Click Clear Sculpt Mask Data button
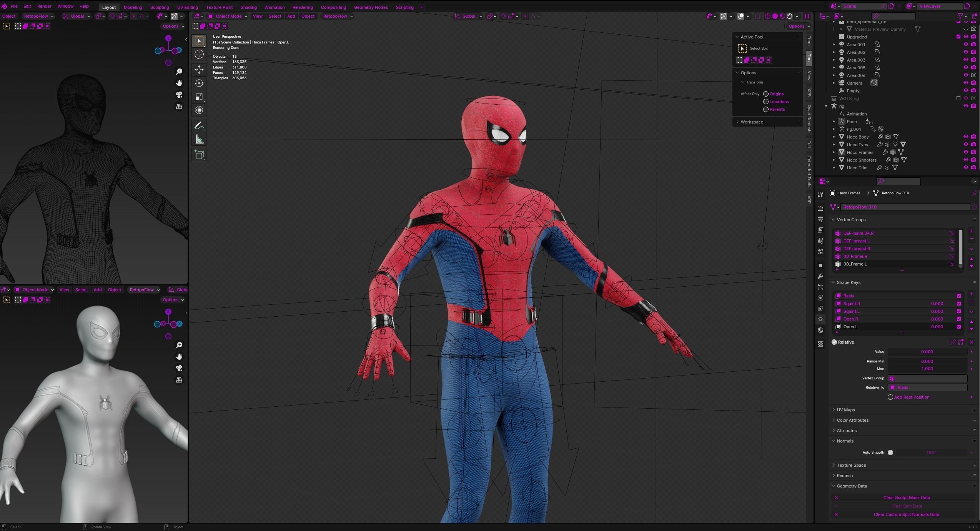980x531 pixels. tap(904, 498)
